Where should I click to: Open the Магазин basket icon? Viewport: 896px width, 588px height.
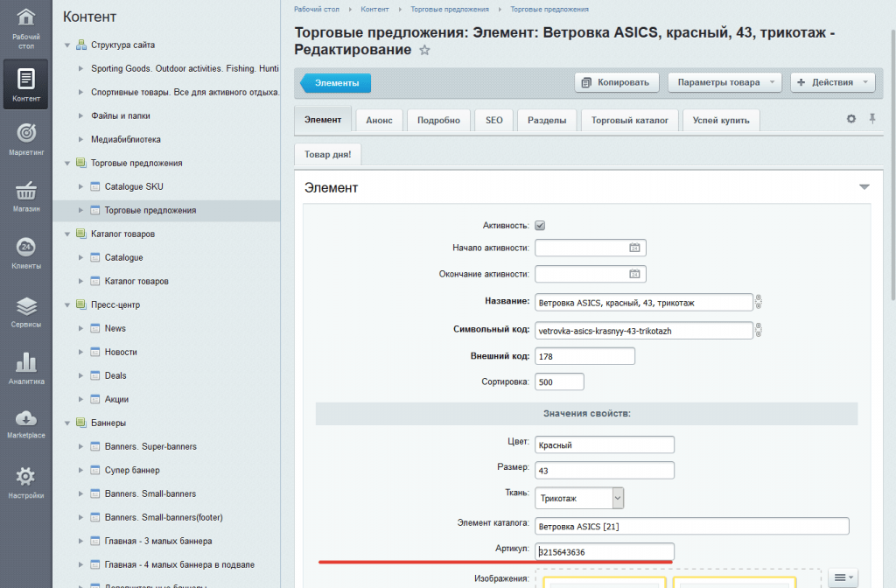pos(25,190)
